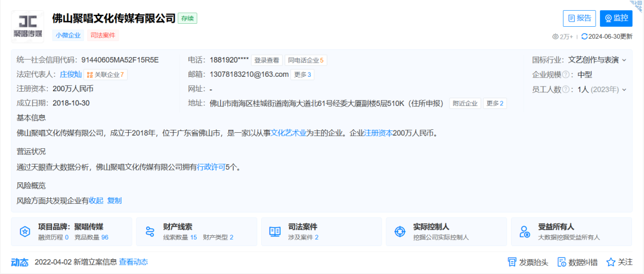Open 融资历程 0 link
The width and height of the screenshot is (644, 274).
(54, 237)
